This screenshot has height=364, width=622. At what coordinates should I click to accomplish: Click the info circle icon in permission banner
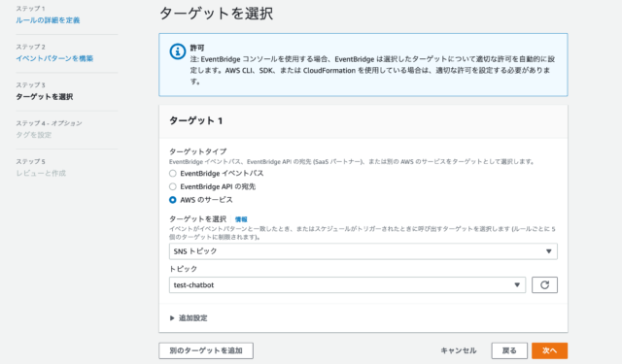coord(178,51)
